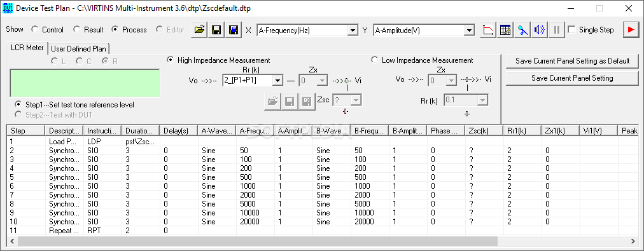Enable the Single Step checkbox
Image resolution: width=644 pixels, height=251 pixels.
[591, 30]
